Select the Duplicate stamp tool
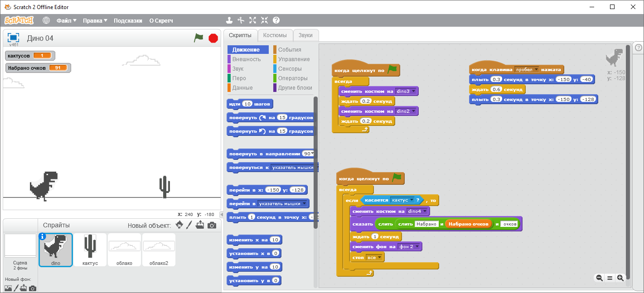The image size is (644, 293). coord(230,20)
